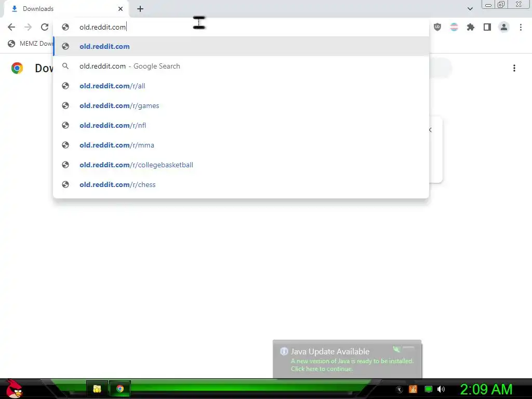
Task: Open a new tab with the plus button
Action: (140, 9)
